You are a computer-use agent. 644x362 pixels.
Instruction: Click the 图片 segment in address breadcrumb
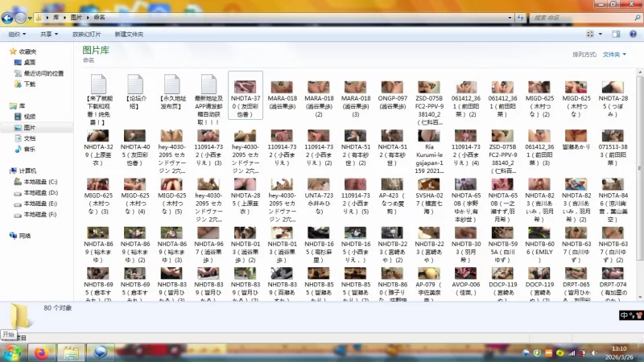76,16
